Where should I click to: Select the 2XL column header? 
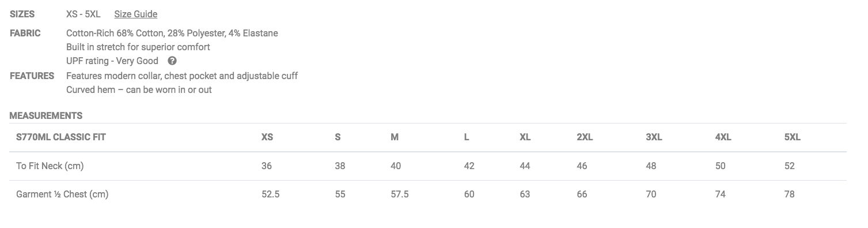(585, 137)
